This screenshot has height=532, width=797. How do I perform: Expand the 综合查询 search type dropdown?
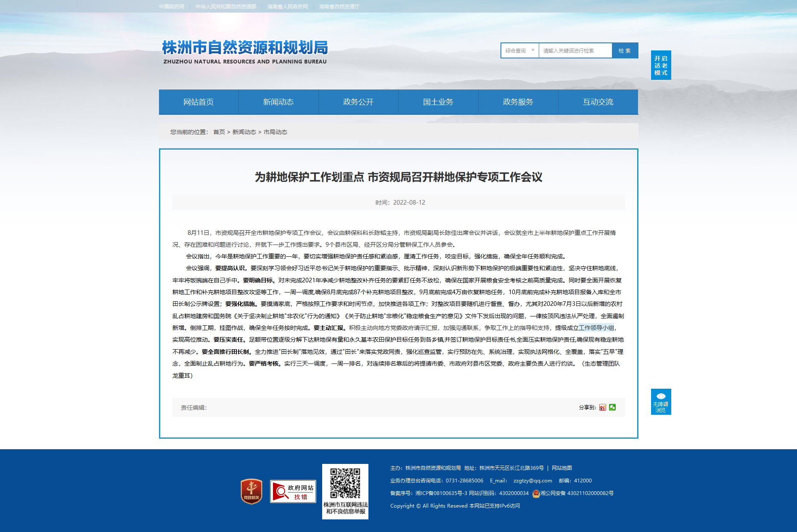[x=520, y=50]
